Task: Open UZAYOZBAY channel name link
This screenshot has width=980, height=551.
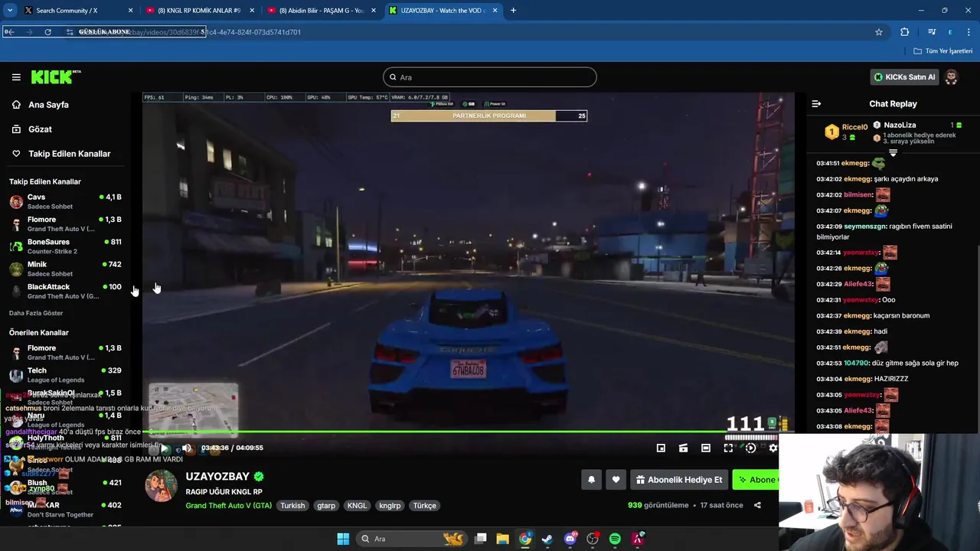Action: [x=217, y=476]
